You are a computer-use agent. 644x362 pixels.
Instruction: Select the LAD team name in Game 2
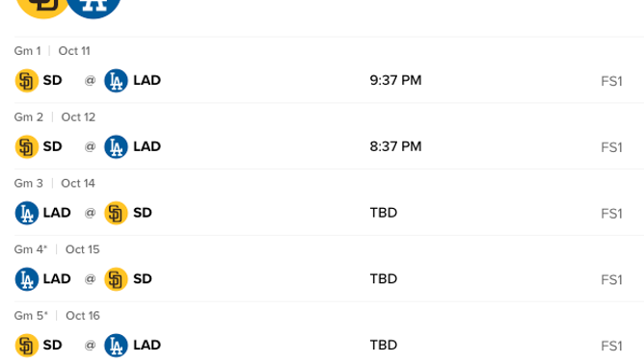click(148, 146)
